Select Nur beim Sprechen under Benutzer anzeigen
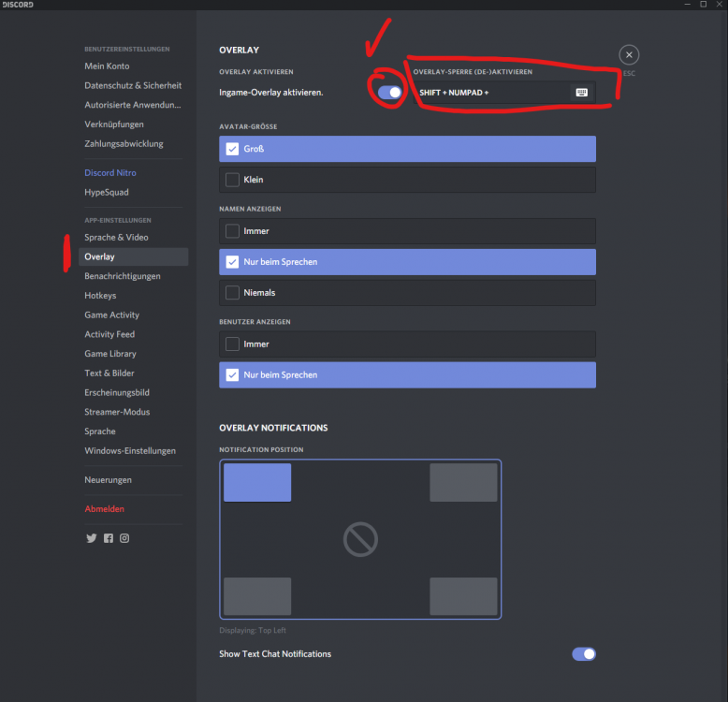728x702 pixels. pyautogui.click(x=407, y=375)
